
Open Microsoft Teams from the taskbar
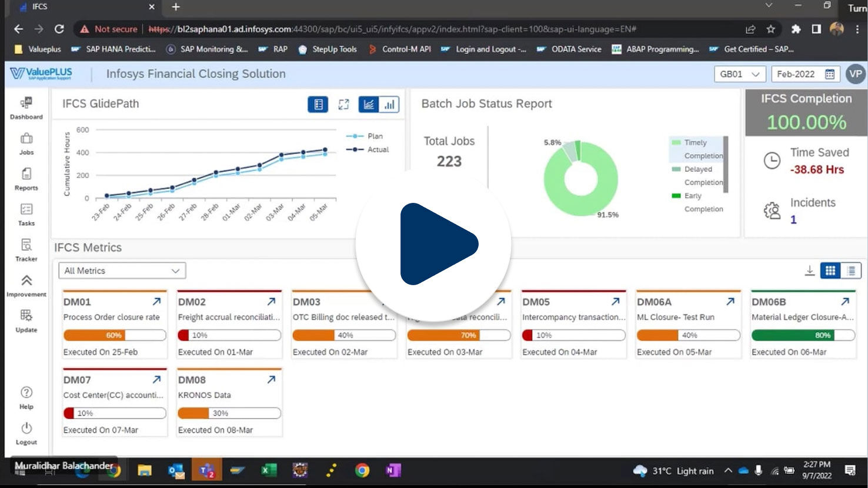coord(206,470)
